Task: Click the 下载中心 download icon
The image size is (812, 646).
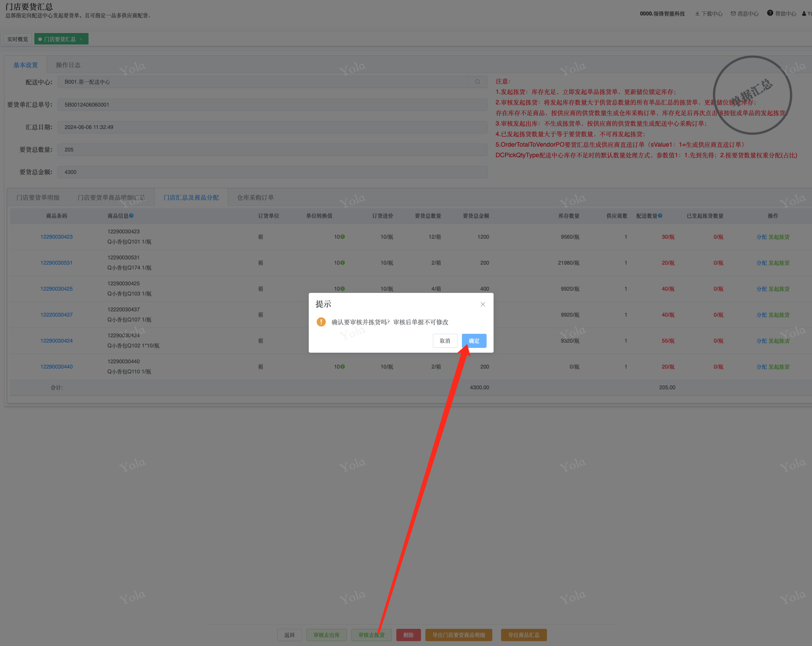Action: 698,14
